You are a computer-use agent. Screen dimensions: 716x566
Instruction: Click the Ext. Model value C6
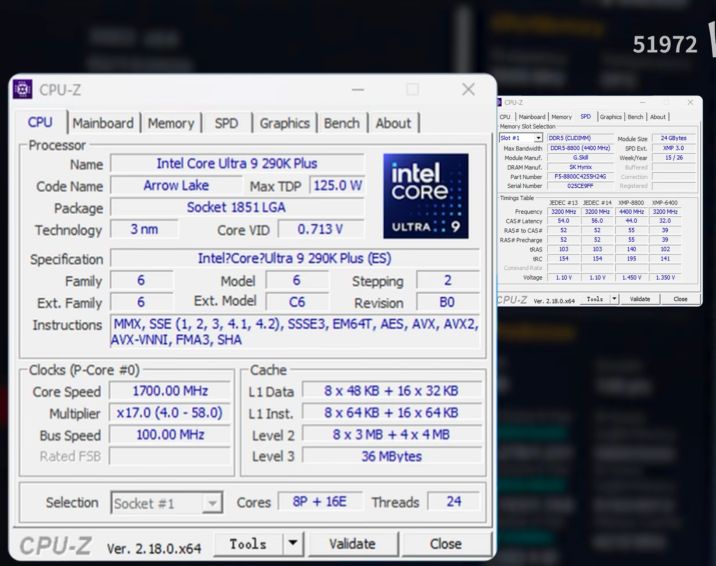pos(297,302)
